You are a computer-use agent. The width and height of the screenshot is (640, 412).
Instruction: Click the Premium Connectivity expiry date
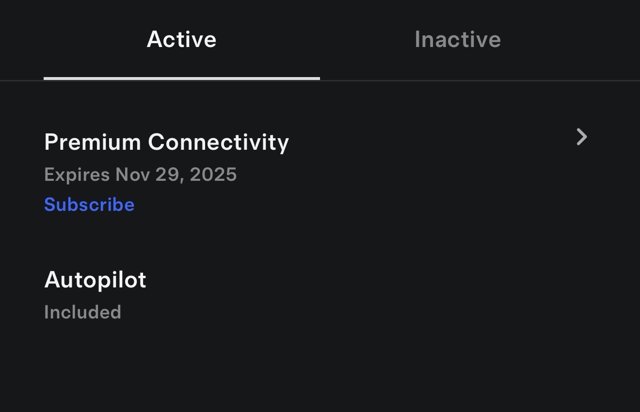coord(176,174)
